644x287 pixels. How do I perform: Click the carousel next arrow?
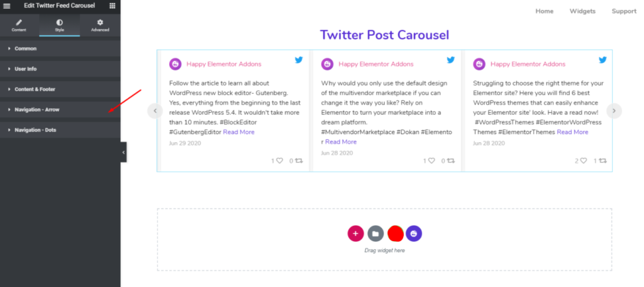point(614,111)
